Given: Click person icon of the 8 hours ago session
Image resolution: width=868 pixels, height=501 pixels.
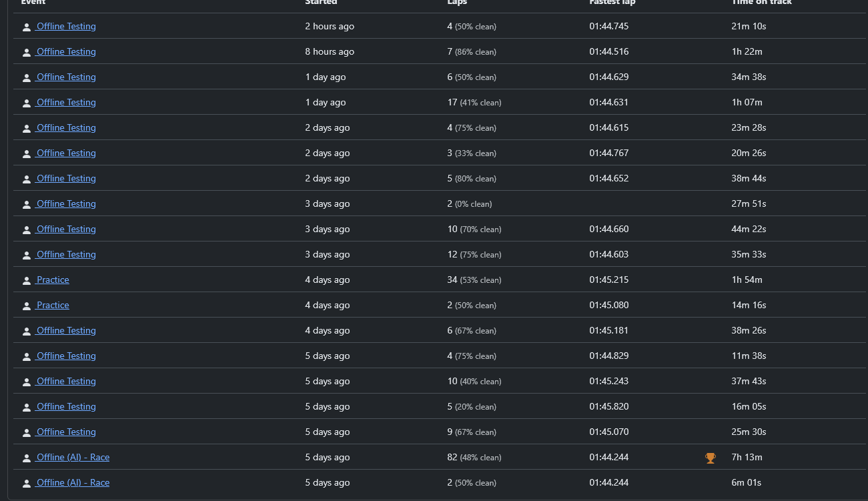Looking at the screenshot, I should (27, 53).
